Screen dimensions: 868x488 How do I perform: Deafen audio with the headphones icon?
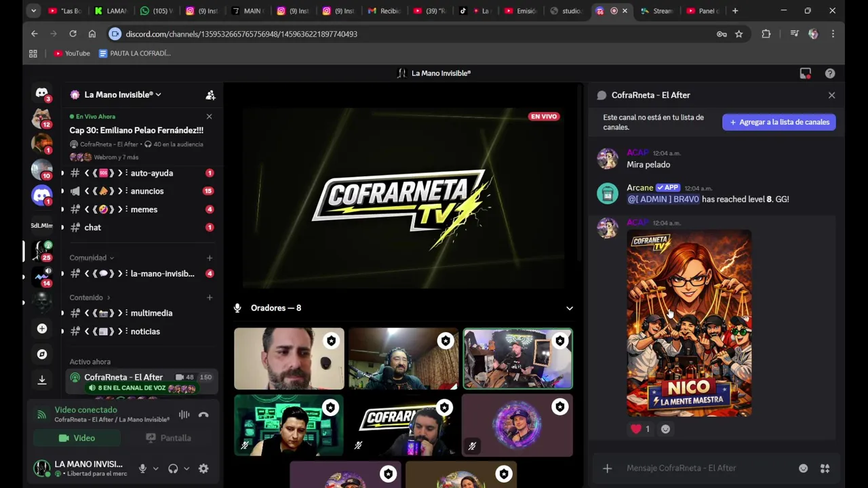coord(173,468)
